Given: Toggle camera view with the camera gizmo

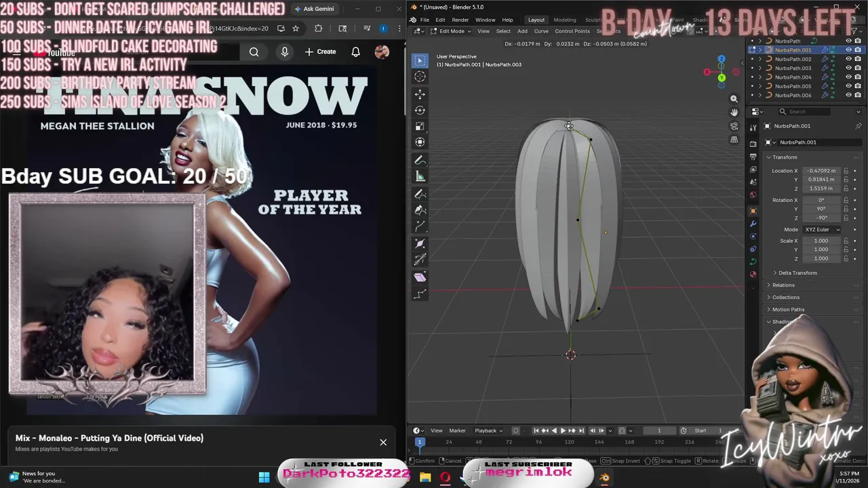Looking at the screenshot, I should tap(734, 126).
